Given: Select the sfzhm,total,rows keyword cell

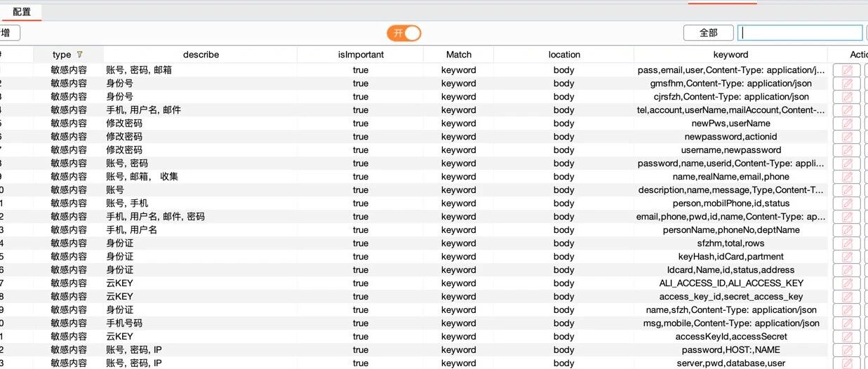Looking at the screenshot, I should pyautogui.click(x=730, y=243).
